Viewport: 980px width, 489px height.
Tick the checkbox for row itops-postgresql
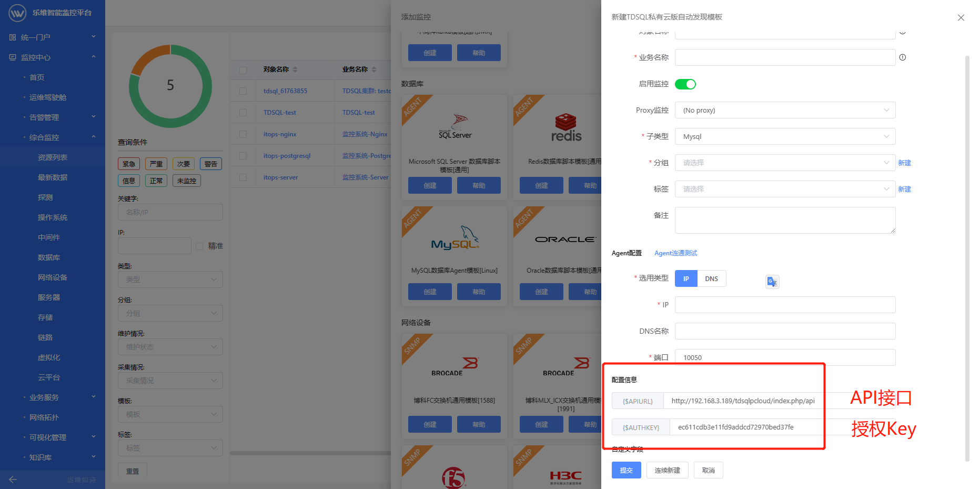click(x=243, y=156)
